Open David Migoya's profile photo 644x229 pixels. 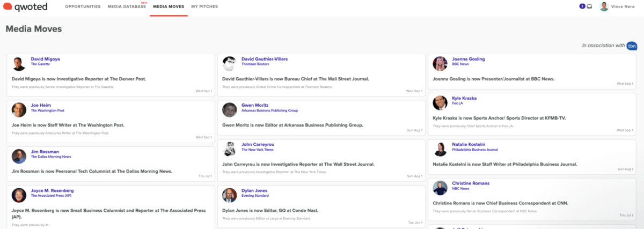pos(19,63)
